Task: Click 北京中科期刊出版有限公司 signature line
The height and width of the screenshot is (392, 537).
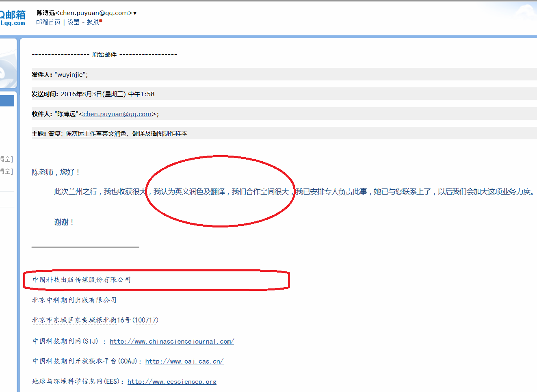Action: coord(74,300)
